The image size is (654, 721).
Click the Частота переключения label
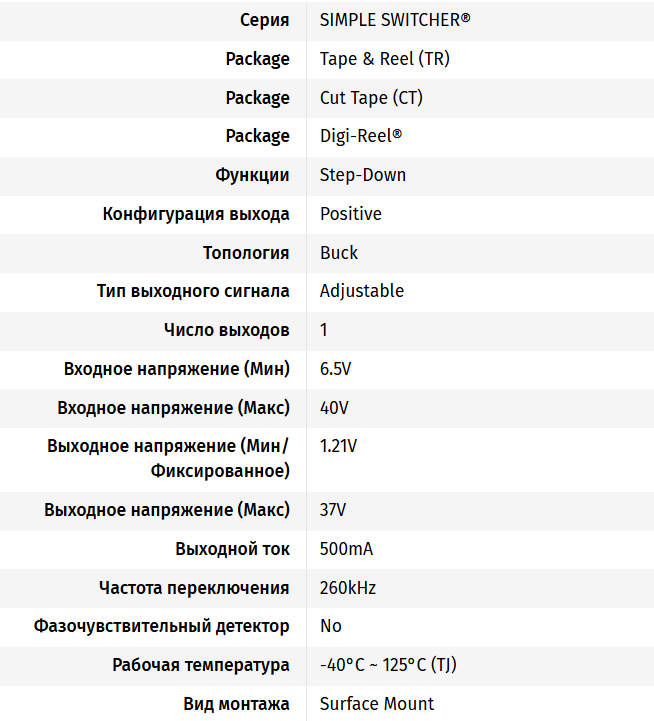coord(194,588)
